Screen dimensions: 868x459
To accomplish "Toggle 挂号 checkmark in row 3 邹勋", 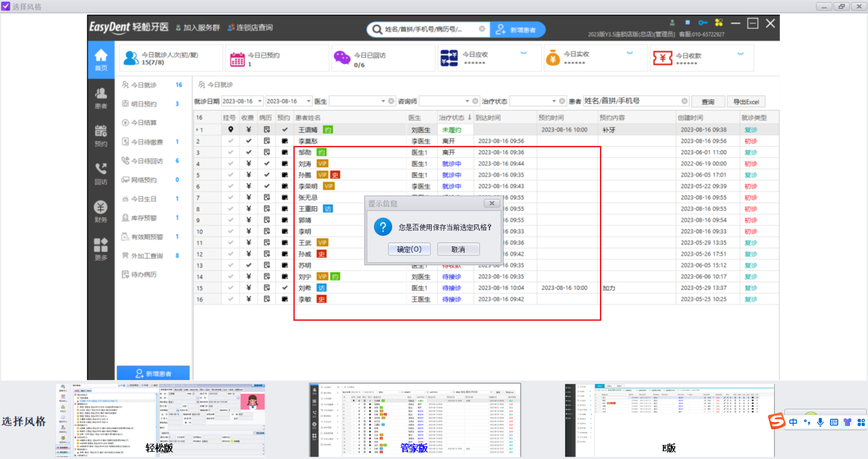I will [231, 152].
